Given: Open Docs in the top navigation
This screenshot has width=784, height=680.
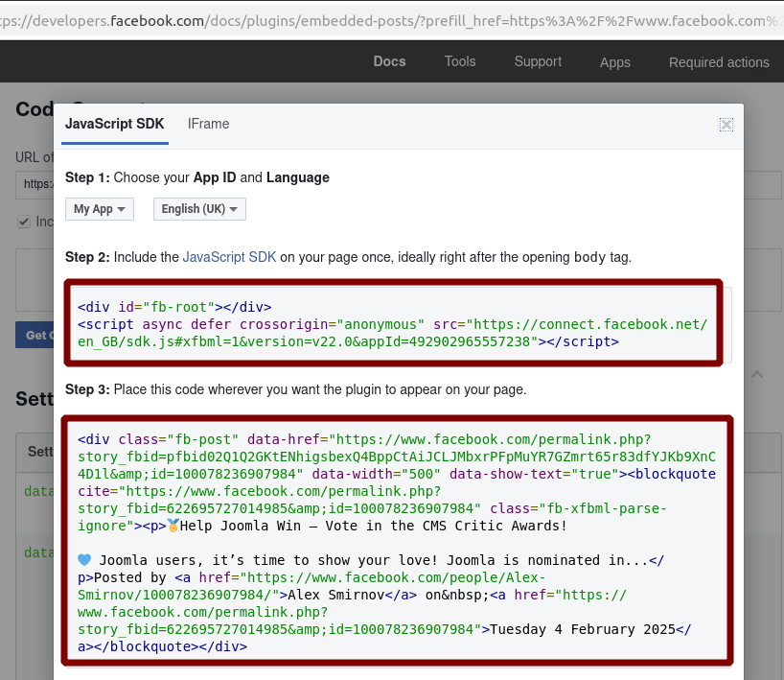Looking at the screenshot, I should (389, 61).
